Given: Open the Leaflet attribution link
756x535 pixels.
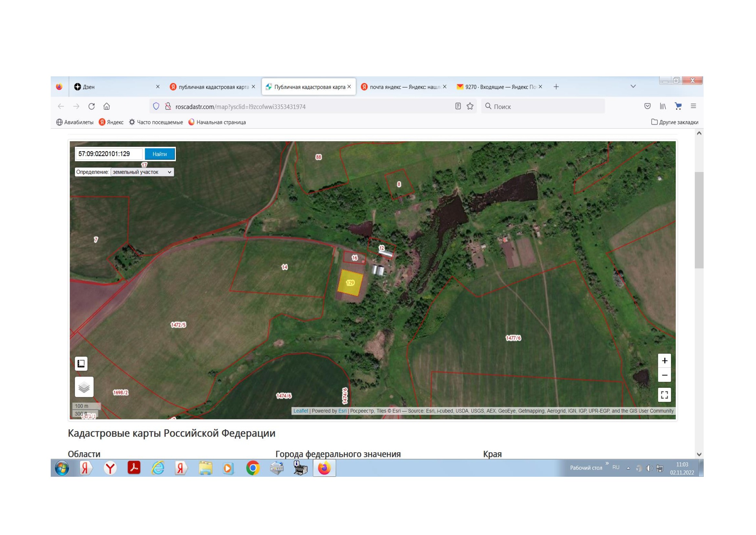Looking at the screenshot, I should (300, 411).
